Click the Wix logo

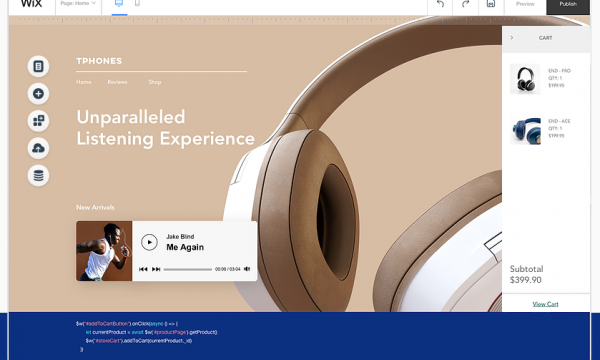point(32,4)
